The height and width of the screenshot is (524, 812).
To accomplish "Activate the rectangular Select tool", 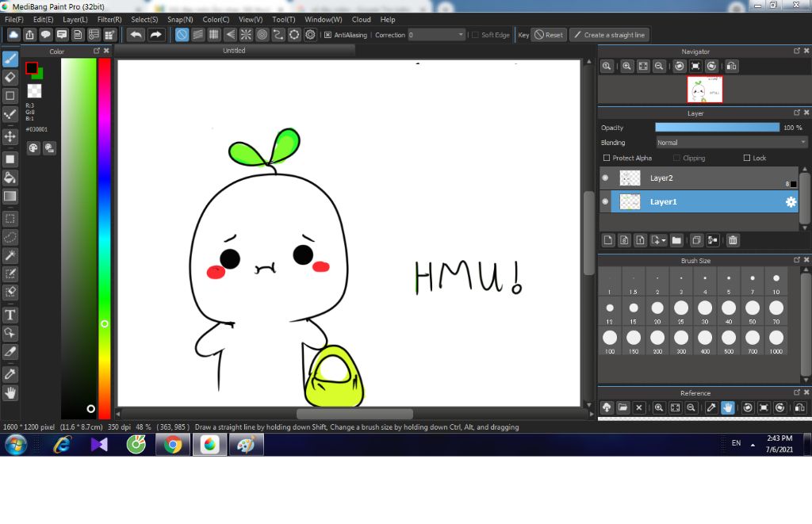I will coord(10,219).
